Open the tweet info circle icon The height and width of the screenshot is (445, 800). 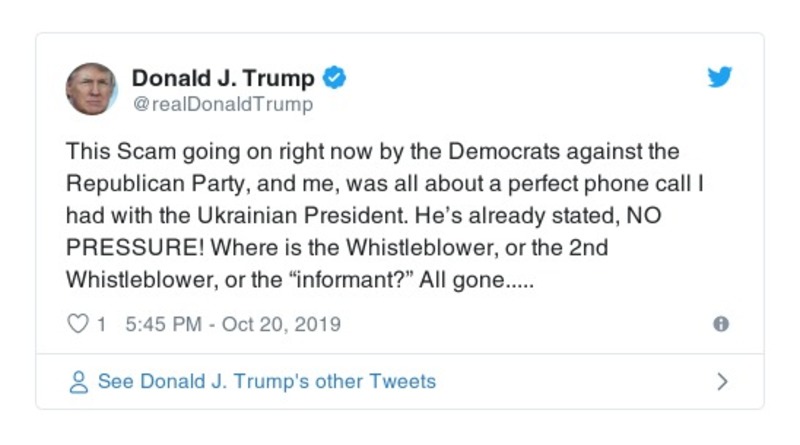click(720, 324)
